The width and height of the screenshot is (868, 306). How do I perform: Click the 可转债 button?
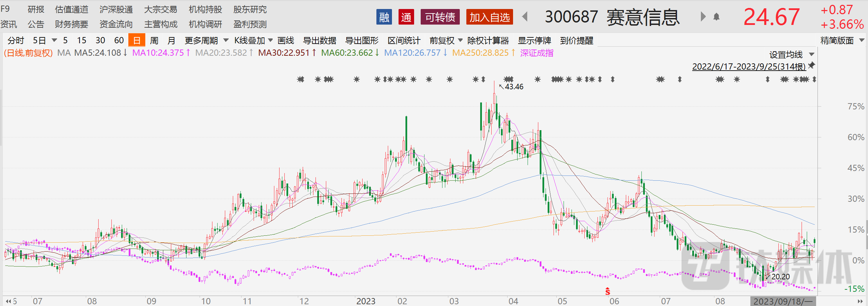[440, 17]
